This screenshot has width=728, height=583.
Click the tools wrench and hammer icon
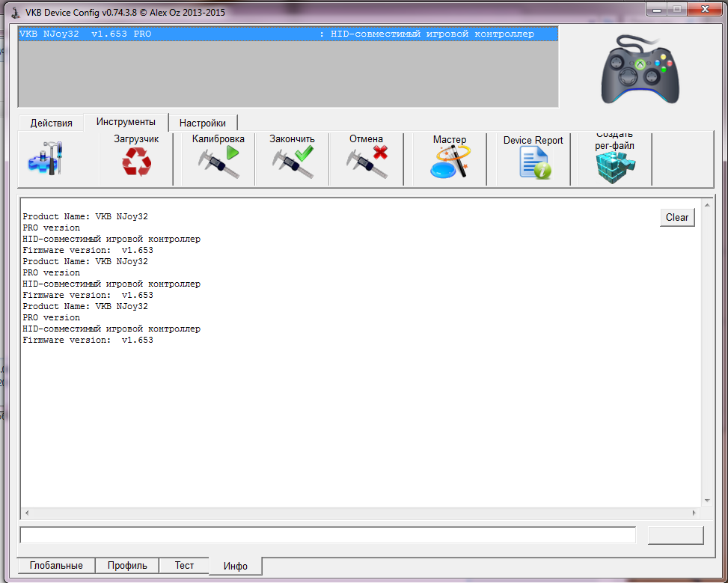tap(46, 159)
